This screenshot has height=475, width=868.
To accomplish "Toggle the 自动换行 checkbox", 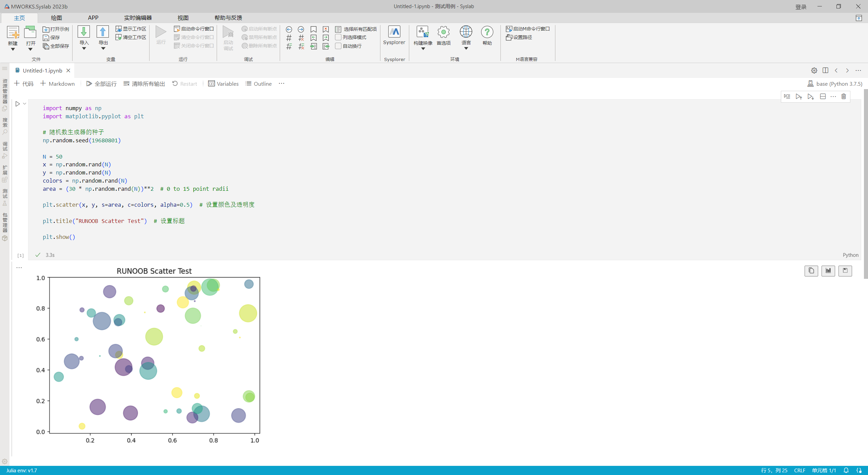I will [x=338, y=46].
